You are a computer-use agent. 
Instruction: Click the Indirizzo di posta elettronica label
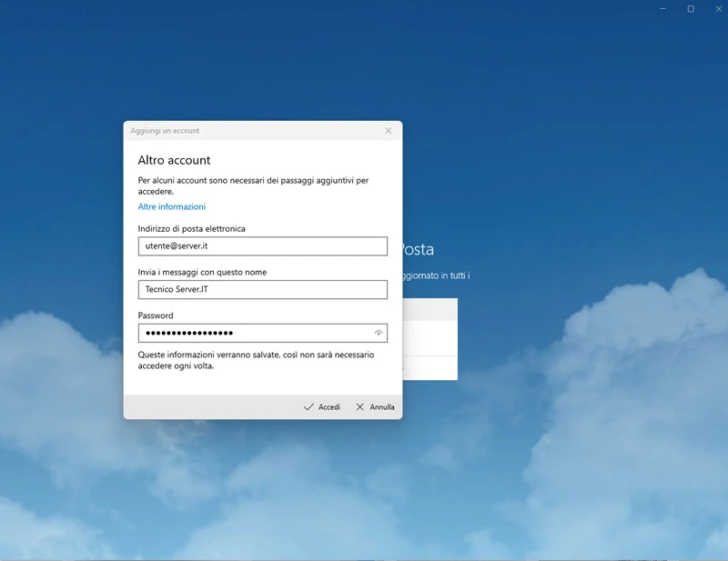click(x=191, y=229)
